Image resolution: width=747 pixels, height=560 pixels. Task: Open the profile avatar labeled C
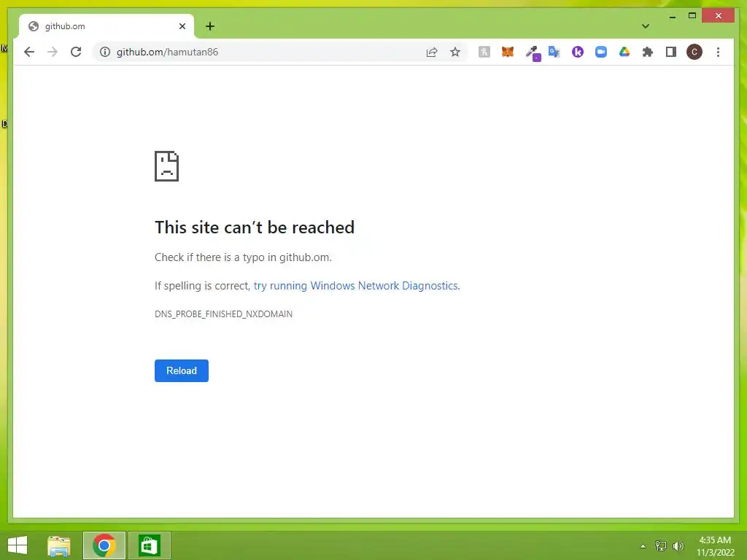(694, 52)
